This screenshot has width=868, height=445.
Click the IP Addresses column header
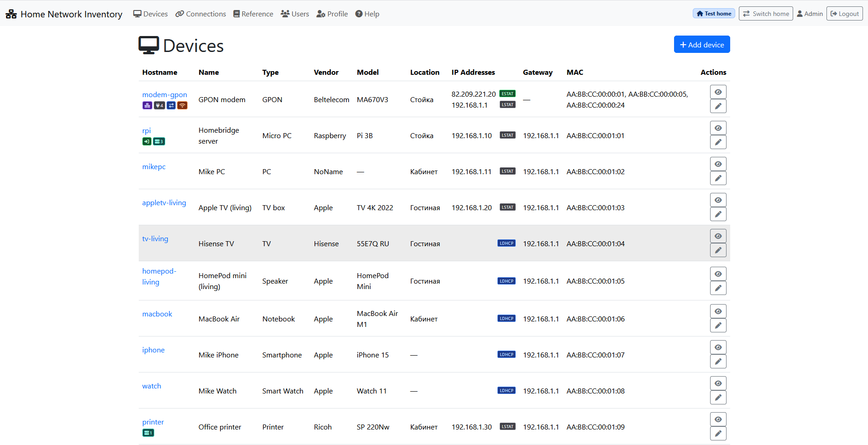click(x=473, y=72)
